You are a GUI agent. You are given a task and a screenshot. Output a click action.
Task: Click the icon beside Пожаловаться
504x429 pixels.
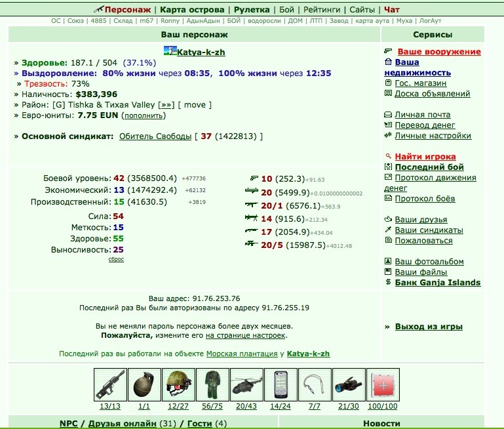point(388,240)
